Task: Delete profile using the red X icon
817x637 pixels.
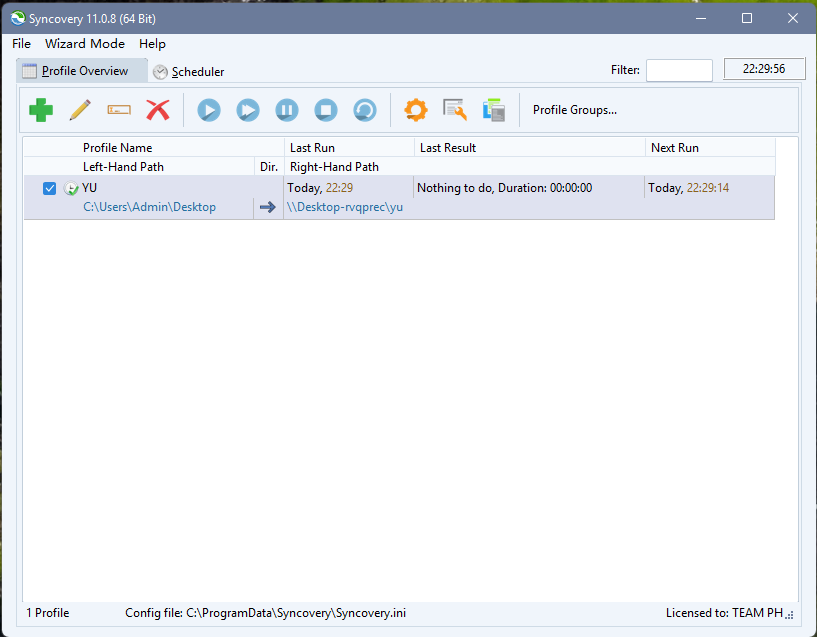Action: [x=158, y=110]
